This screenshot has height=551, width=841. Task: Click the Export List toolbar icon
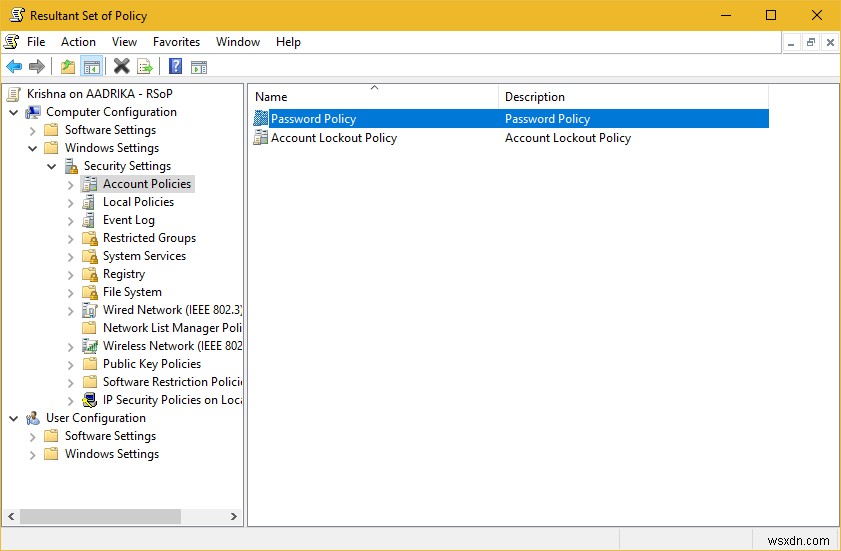point(145,67)
